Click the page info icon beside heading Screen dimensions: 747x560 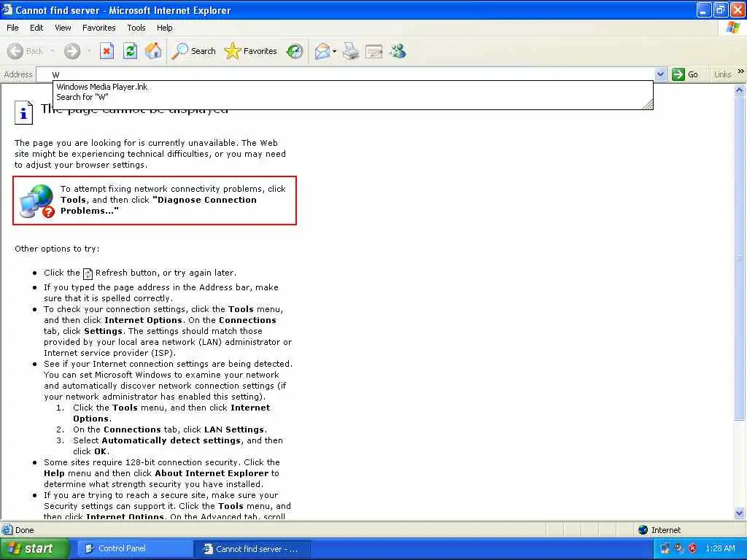(x=23, y=113)
